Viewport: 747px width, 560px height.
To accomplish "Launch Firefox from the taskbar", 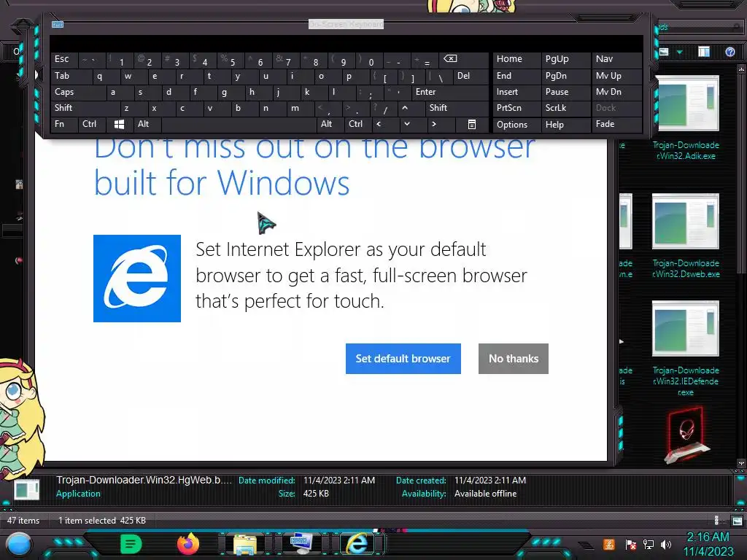I will pyautogui.click(x=187, y=544).
